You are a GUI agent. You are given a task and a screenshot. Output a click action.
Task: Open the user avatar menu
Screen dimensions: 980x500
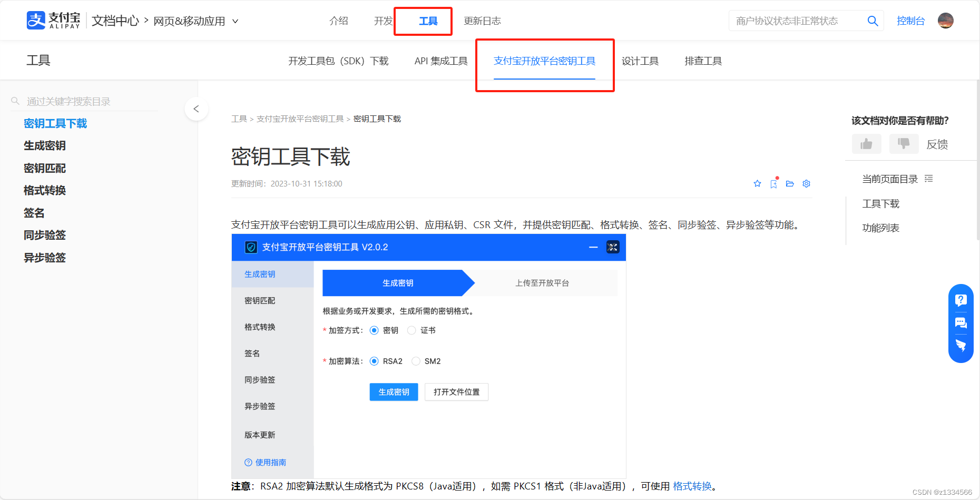(946, 21)
